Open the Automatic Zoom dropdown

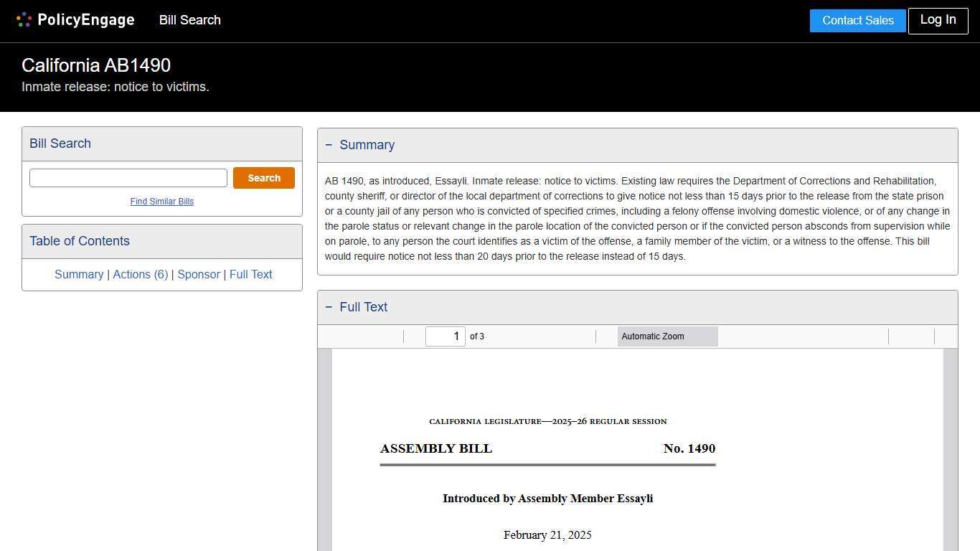click(667, 336)
